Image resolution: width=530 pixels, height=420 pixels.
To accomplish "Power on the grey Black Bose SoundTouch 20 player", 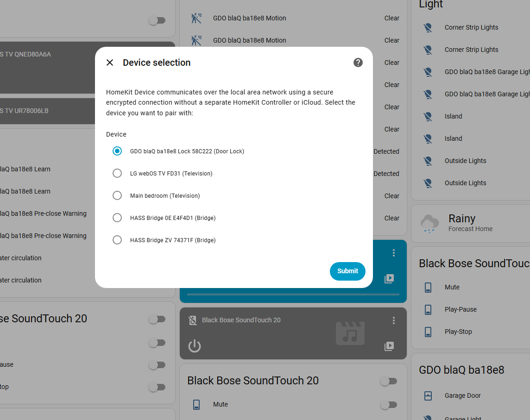I will 195,346.
